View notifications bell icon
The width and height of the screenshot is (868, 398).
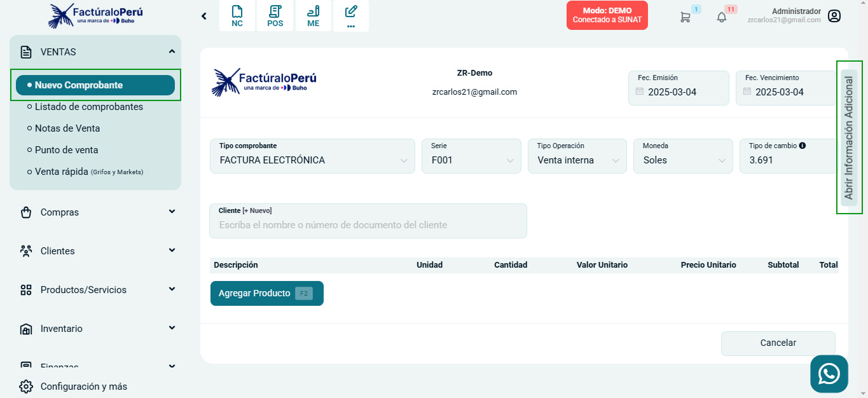coord(721,17)
